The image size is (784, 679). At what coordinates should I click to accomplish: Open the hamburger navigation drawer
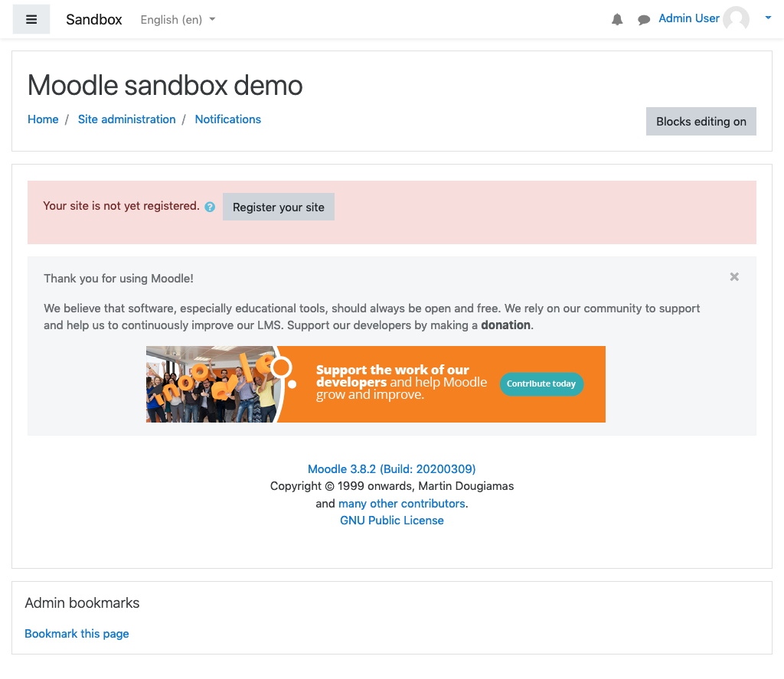click(x=31, y=19)
